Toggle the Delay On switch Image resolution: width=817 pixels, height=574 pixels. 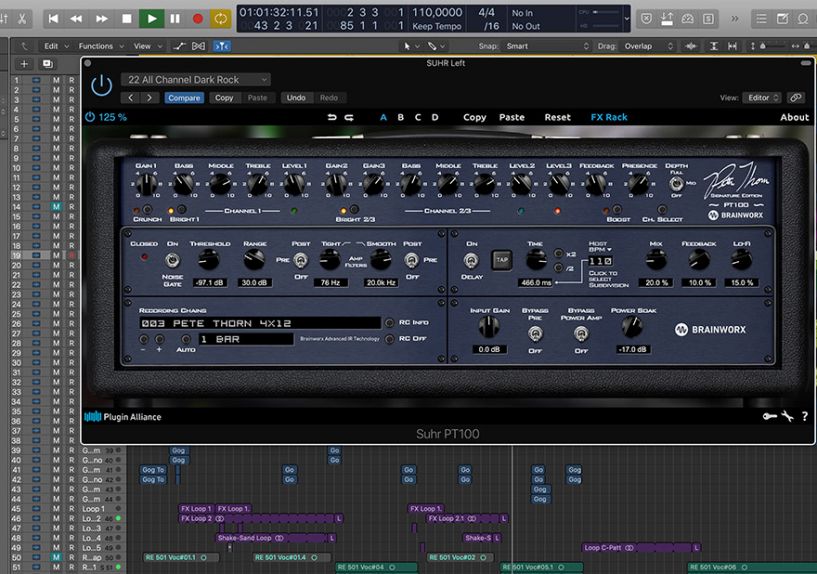tap(471, 260)
